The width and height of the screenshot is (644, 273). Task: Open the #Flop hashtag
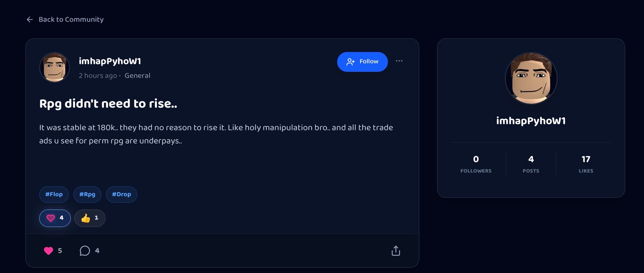tap(54, 195)
